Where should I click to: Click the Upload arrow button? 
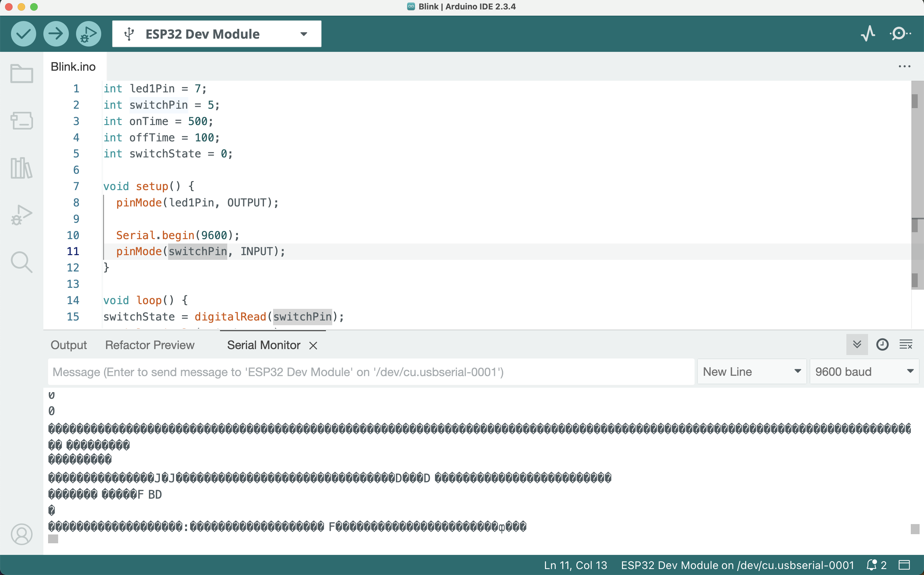pos(56,34)
